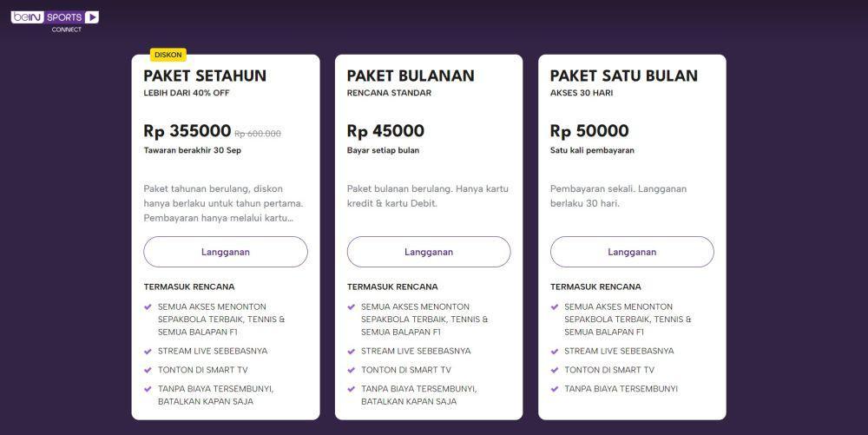868x435 pixels.
Task: Choose Langganan under Paket Bulanan
Action: (x=429, y=252)
